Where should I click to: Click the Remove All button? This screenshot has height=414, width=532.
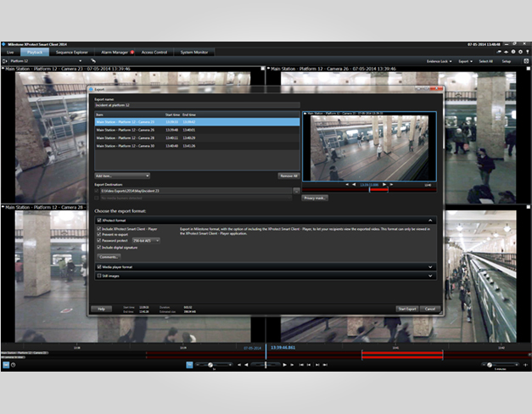point(288,176)
